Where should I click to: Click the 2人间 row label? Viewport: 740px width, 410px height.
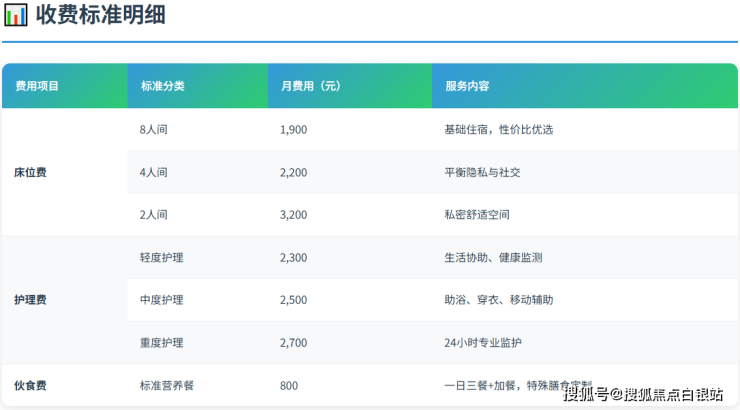pyautogui.click(x=154, y=215)
